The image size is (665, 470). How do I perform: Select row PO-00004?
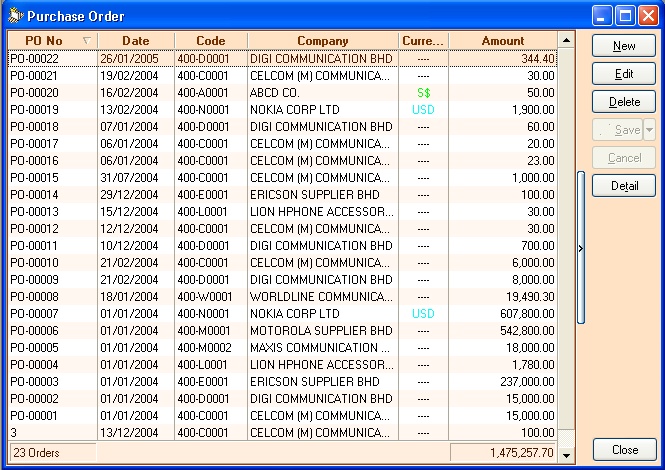tap(282, 364)
